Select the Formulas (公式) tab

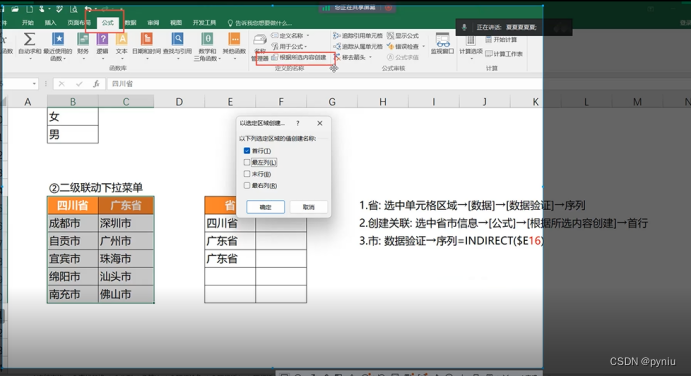pyautogui.click(x=108, y=23)
